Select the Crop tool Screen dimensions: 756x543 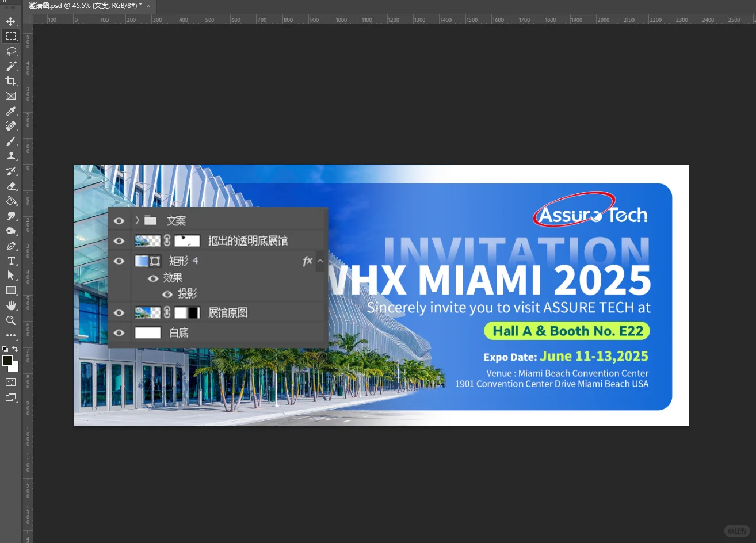[11, 81]
